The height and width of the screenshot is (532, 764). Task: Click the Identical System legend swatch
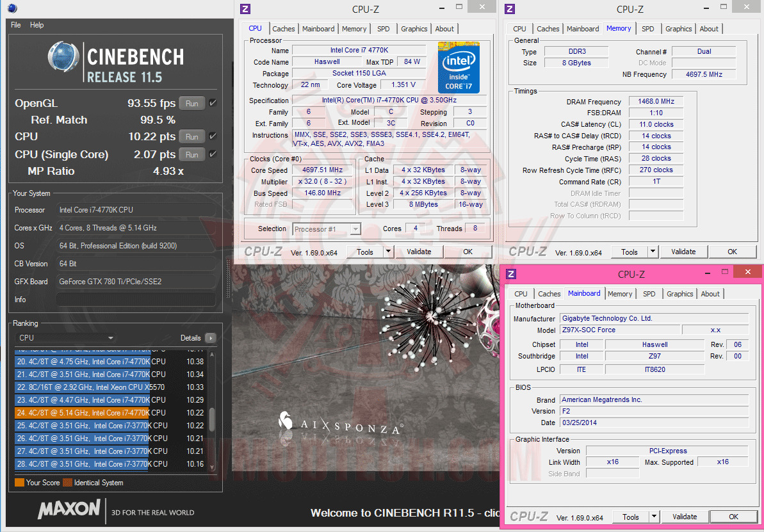(67, 483)
